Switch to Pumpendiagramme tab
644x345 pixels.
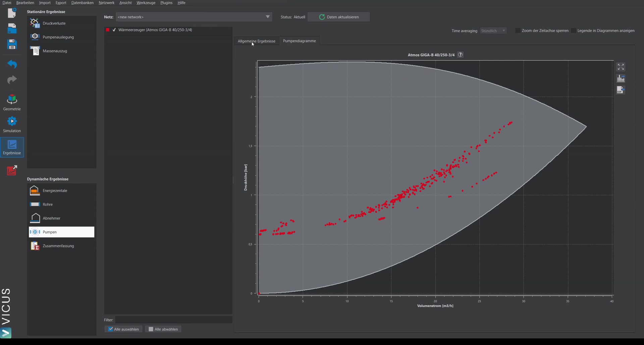click(300, 41)
